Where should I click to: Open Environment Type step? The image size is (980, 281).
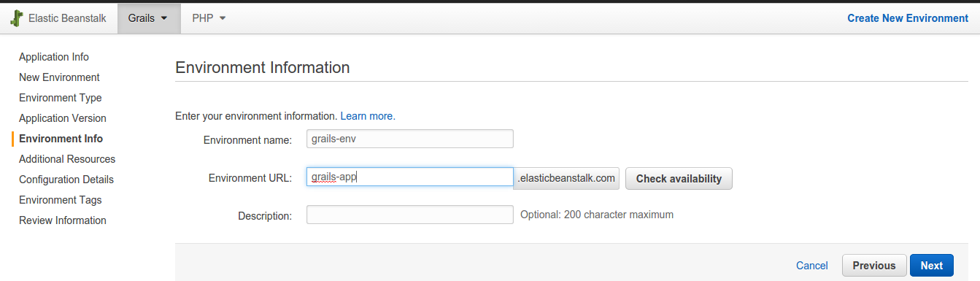tap(61, 98)
